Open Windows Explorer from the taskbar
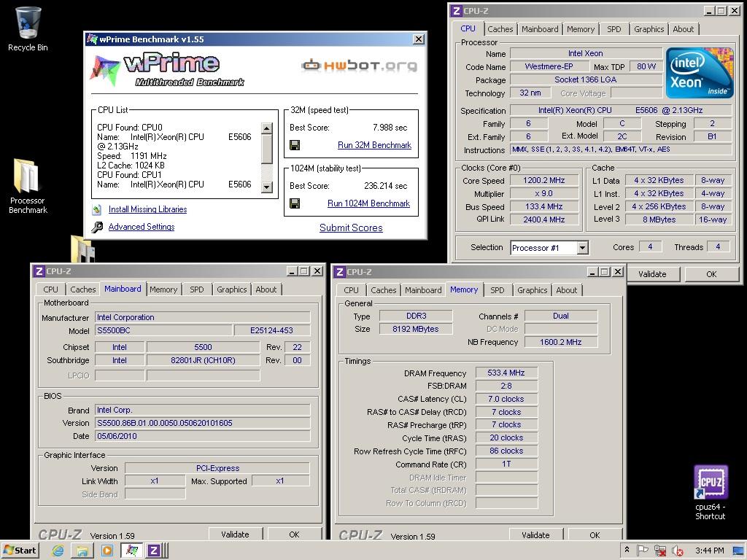Screen dimensions: 747x560 pos(82,551)
